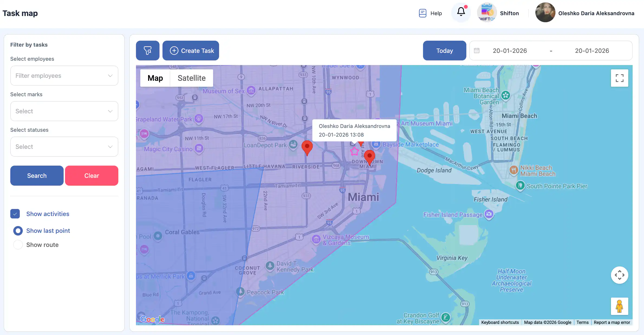Screen dimensions: 644x335
Task: Click the calendar icon in the date range
Action: click(x=477, y=51)
